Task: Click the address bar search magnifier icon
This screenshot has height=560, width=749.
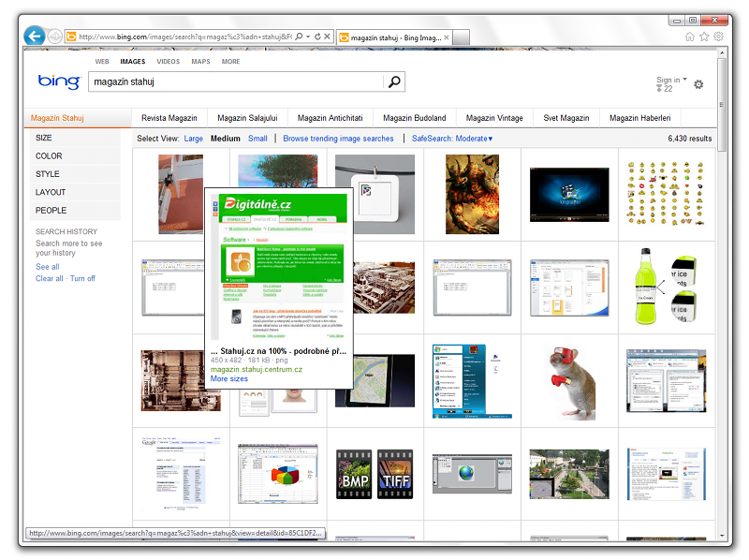Action: 299,37
